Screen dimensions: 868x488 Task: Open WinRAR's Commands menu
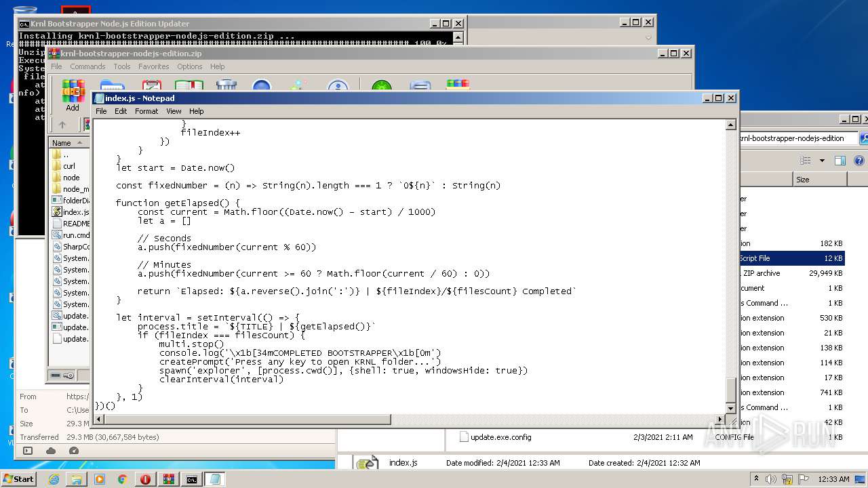[87, 66]
